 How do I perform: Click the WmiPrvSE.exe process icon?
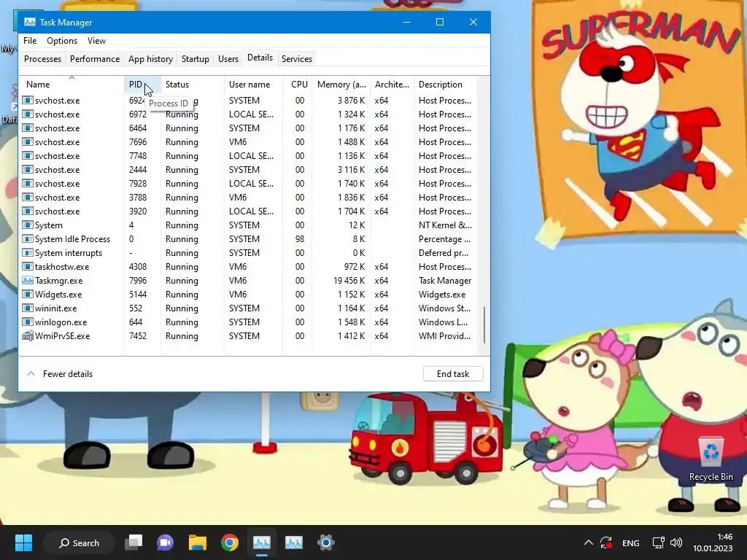[x=28, y=335]
